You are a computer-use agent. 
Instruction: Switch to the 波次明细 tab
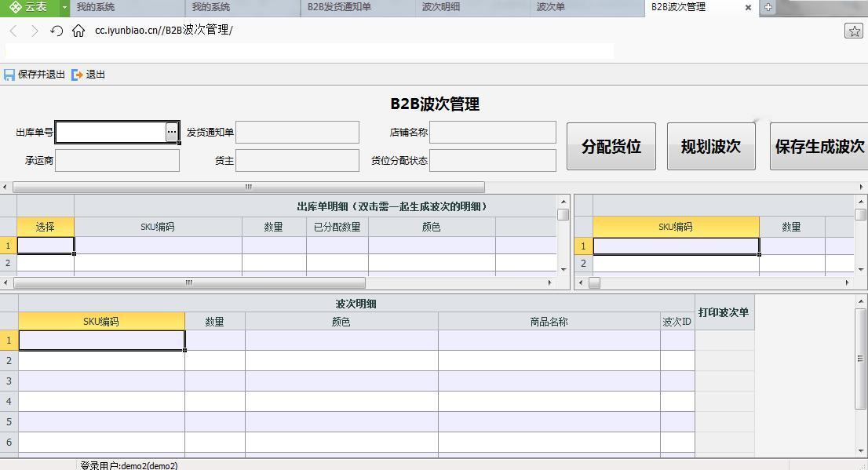point(441,7)
